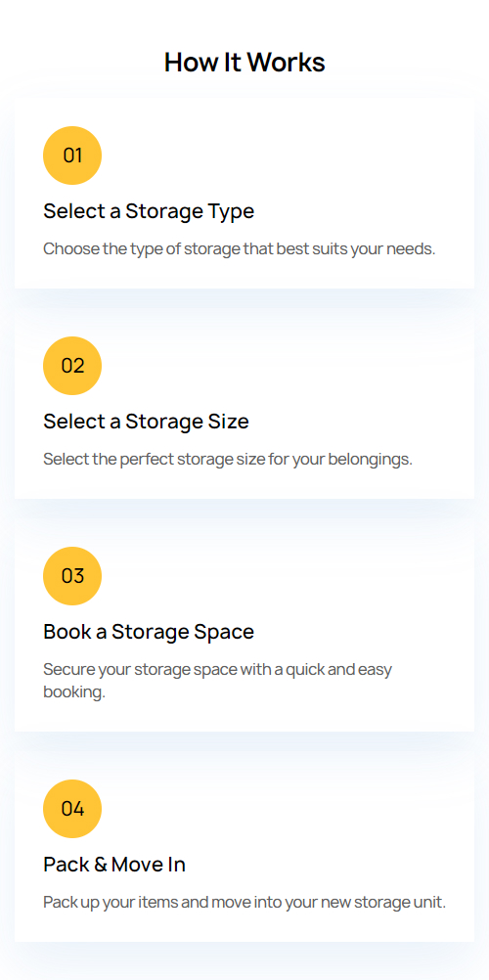Click the yellow 03 step circle
Screen dimensions: 489x980
pos(72,576)
